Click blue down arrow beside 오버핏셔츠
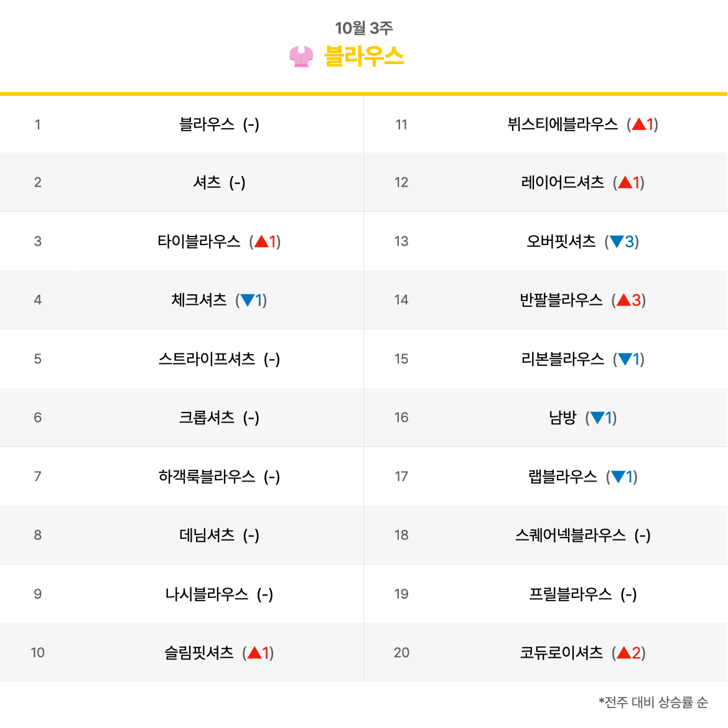Screen dimensions: 728x728 pos(617,241)
